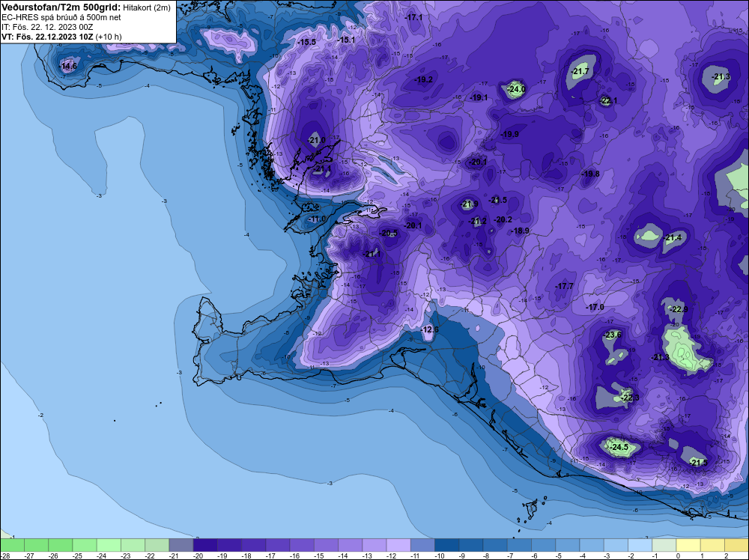Image resolution: width=749 pixels, height=560 pixels.
Task: Click the legend swatch labeled -17
Action: (278, 545)
